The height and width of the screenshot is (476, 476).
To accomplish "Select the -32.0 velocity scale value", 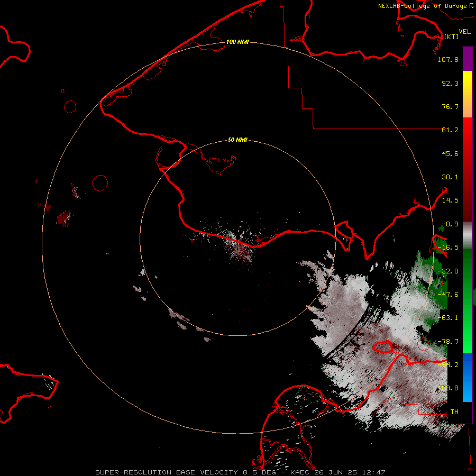I will [x=448, y=271].
